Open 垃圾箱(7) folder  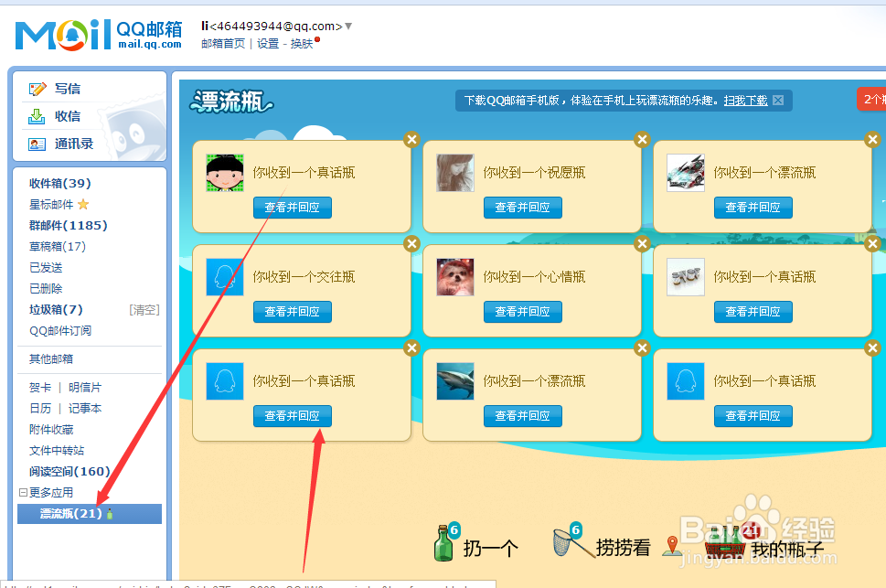click(x=56, y=309)
